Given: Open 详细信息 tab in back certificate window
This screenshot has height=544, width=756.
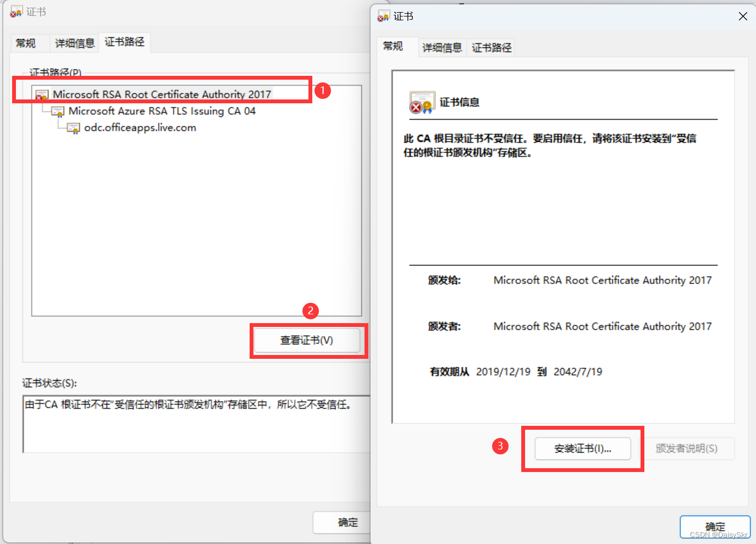Looking at the screenshot, I should (75, 43).
